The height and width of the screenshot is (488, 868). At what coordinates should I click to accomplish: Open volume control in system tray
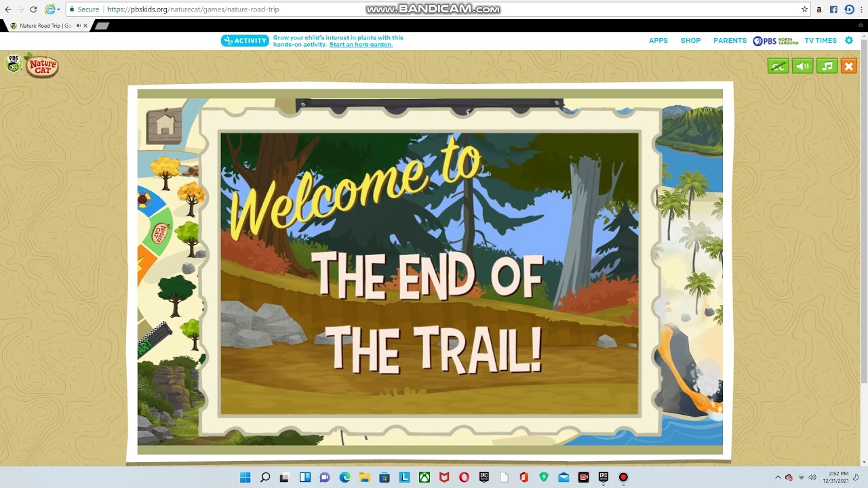[812, 477]
